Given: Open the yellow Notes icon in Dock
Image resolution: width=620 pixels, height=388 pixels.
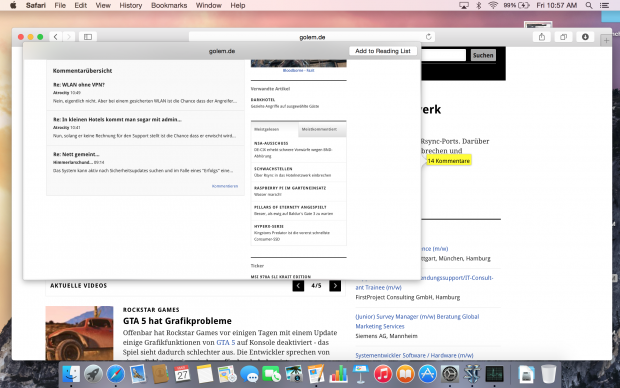Looking at the screenshot, I should 204,374.
